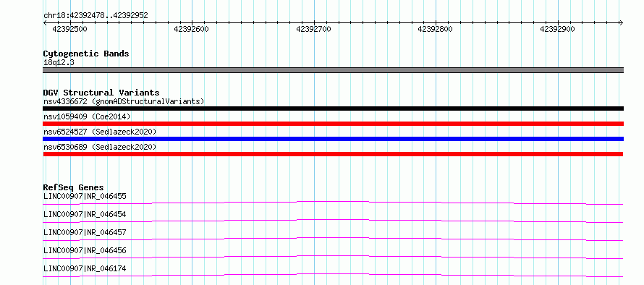The width and height of the screenshot is (644, 285).
Task: Click the ruler tick label 42392900
Action: [x=557, y=29]
